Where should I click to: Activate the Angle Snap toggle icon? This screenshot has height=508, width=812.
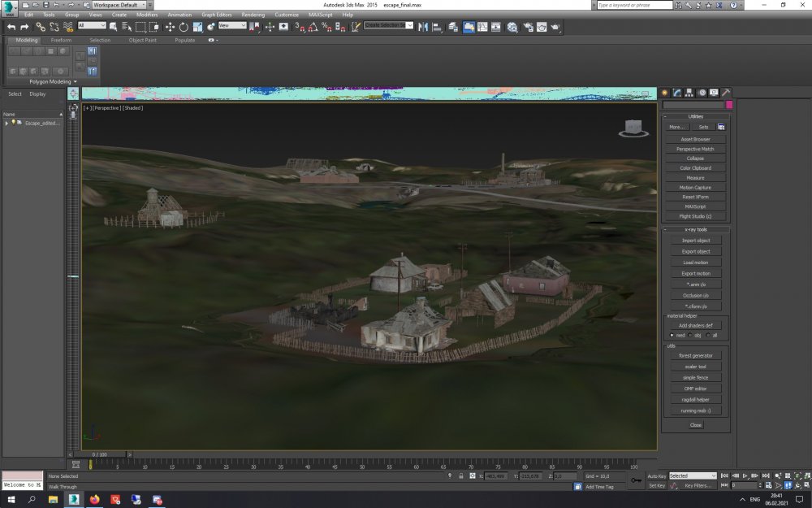pyautogui.click(x=313, y=27)
